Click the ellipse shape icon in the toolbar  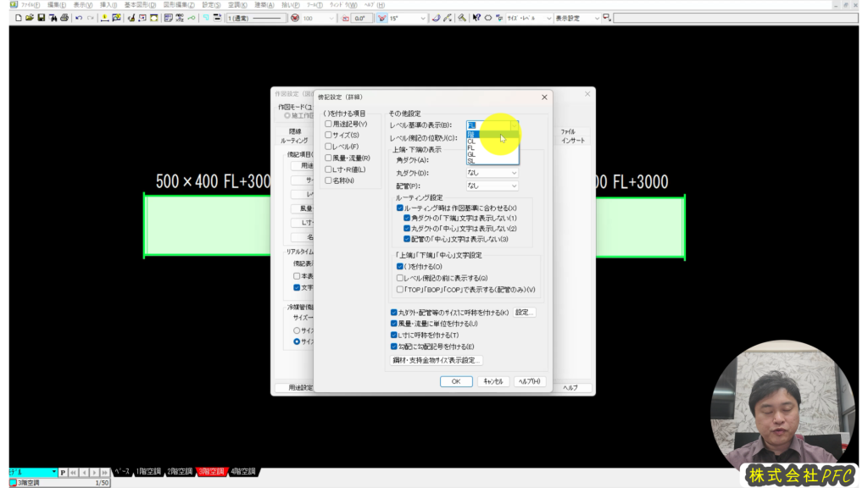(488, 18)
